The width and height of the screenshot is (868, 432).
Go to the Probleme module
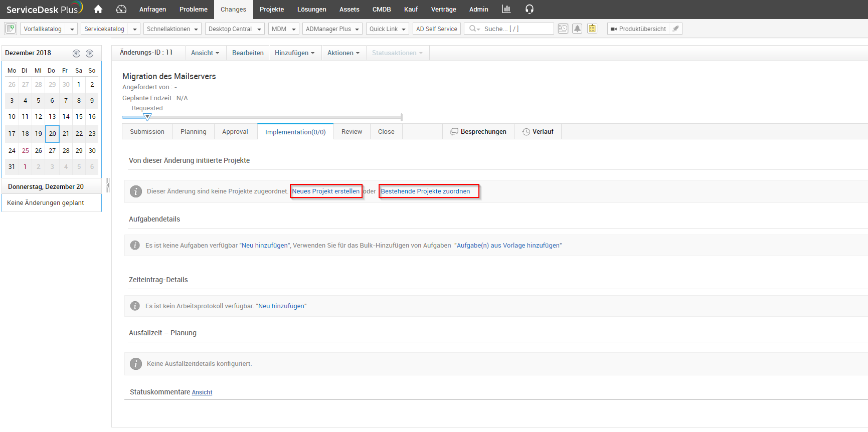click(193, 9)
